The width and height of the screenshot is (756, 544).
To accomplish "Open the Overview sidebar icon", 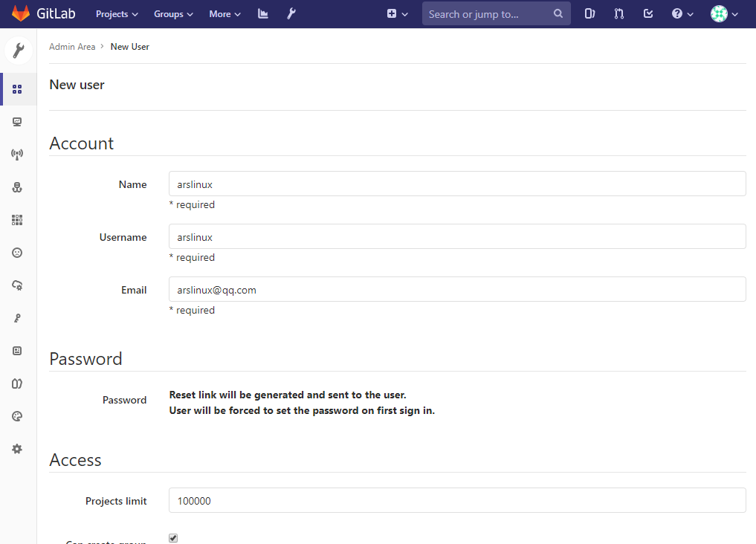I will [x=17, y=89].
